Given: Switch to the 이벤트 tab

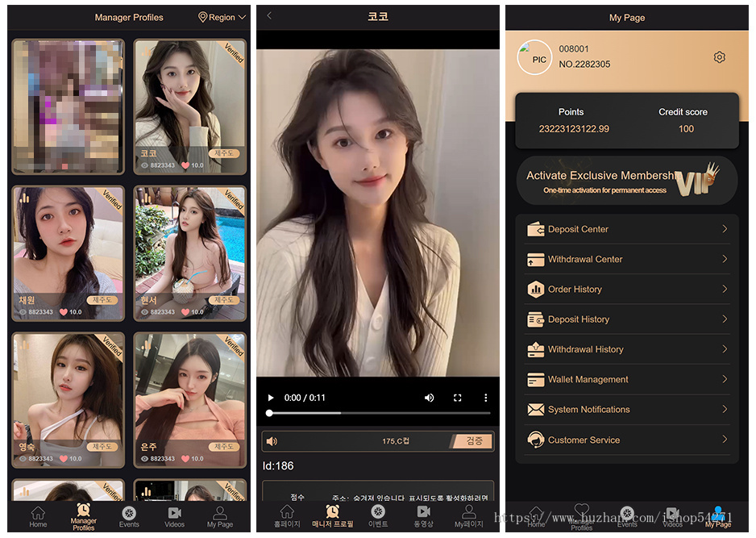Looking at the screenshot, I should coord(378,516).
